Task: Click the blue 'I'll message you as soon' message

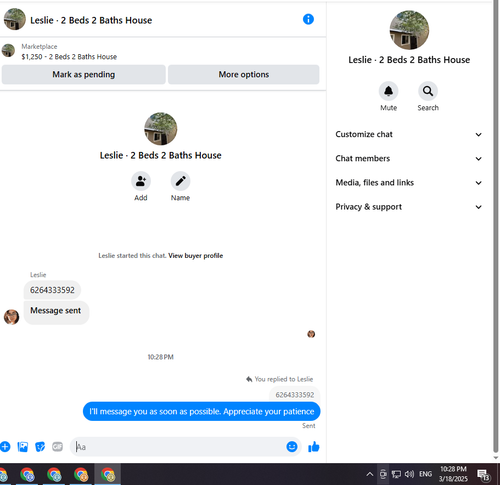Action: [202, 411]
